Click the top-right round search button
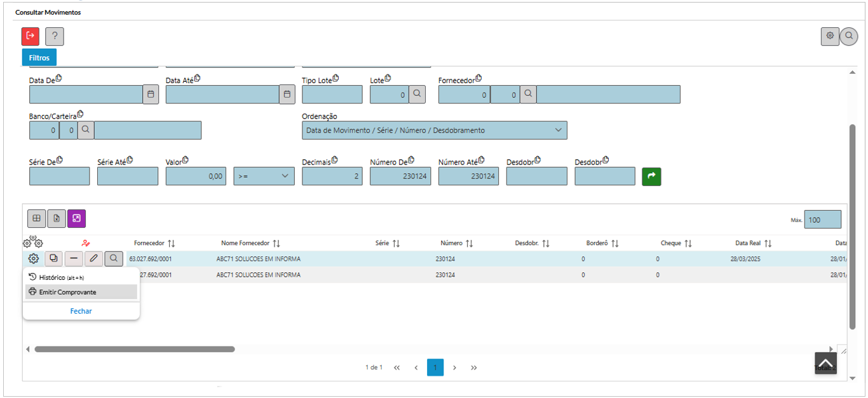Screen dimensions: 868x398 click(848, 36)
